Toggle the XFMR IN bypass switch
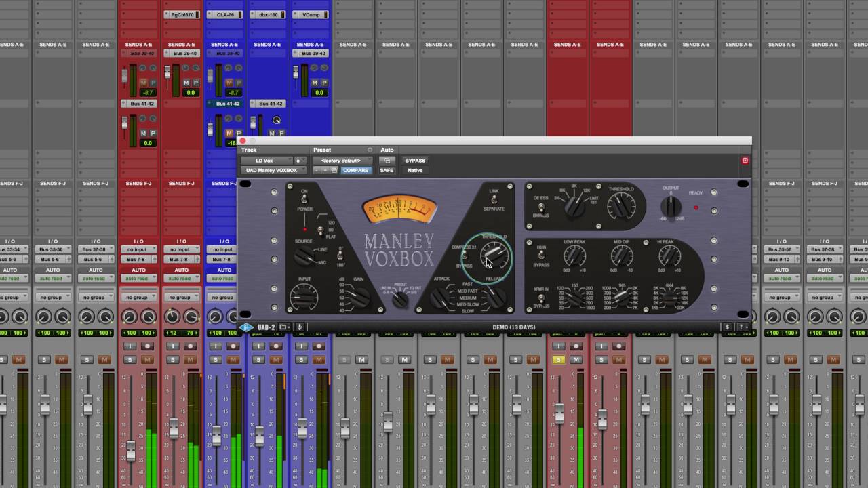This screenshot has width=868, height=488. click(541, 298)
